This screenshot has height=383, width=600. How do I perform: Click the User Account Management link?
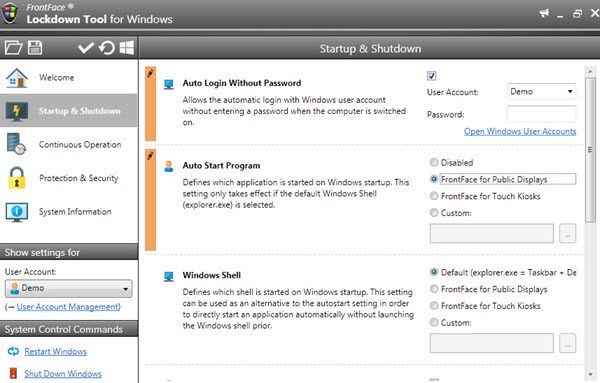[68, 306]
